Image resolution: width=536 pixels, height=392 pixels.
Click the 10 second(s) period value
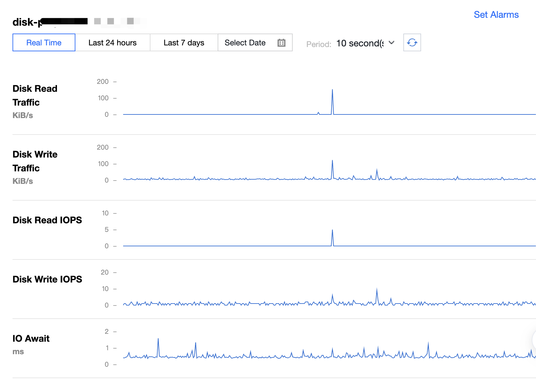coord(360,43)
